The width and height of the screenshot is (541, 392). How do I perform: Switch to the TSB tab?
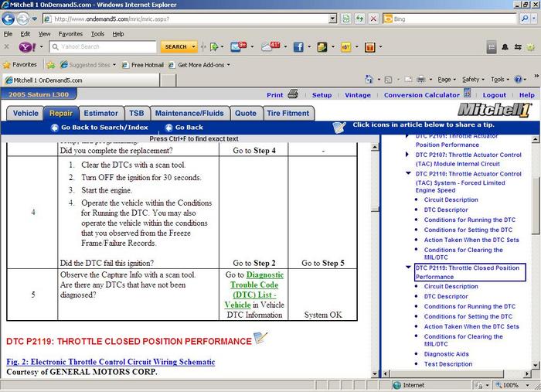[x=137, y=113]
